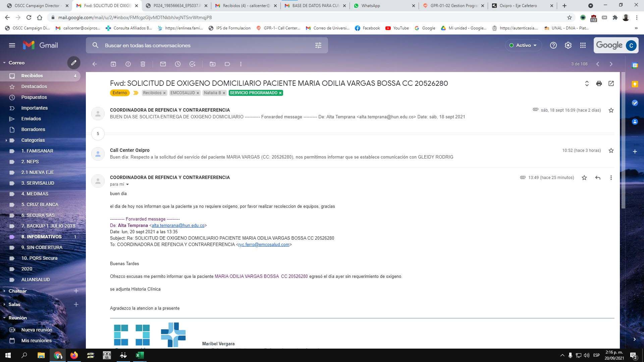
Task: Snooze this conversation
Action: coord(178,64)
